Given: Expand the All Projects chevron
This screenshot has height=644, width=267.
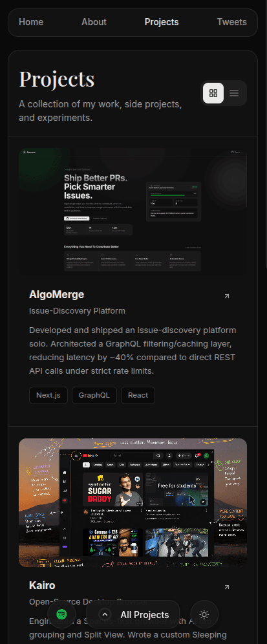Looking at the screenshot, I should point(105,614).
